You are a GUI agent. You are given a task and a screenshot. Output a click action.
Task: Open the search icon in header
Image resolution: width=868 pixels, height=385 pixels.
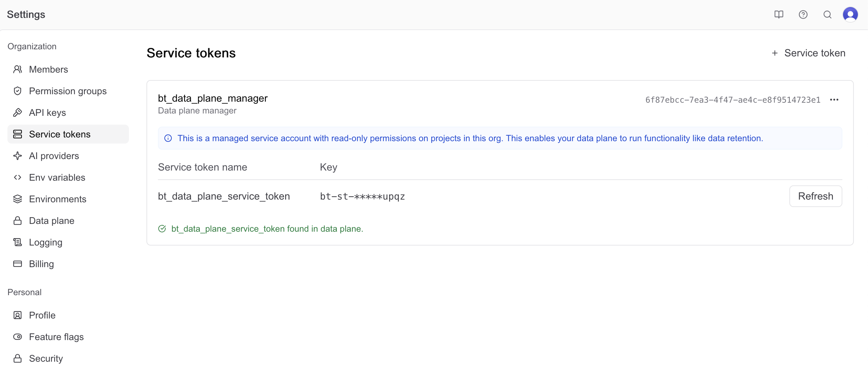pyautogui.click(x=828, y=15)
